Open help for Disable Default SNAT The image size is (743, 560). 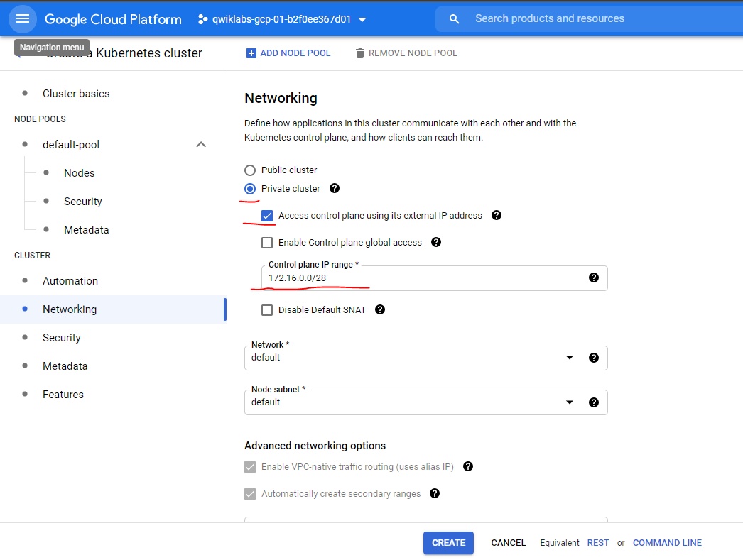click(x=380, y=309)
